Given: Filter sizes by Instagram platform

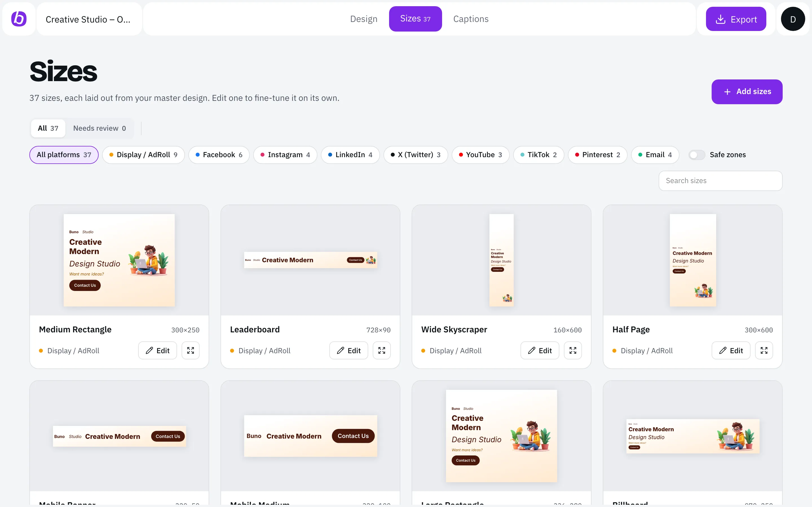Looking at the screenshot, I should coord(285,155).
